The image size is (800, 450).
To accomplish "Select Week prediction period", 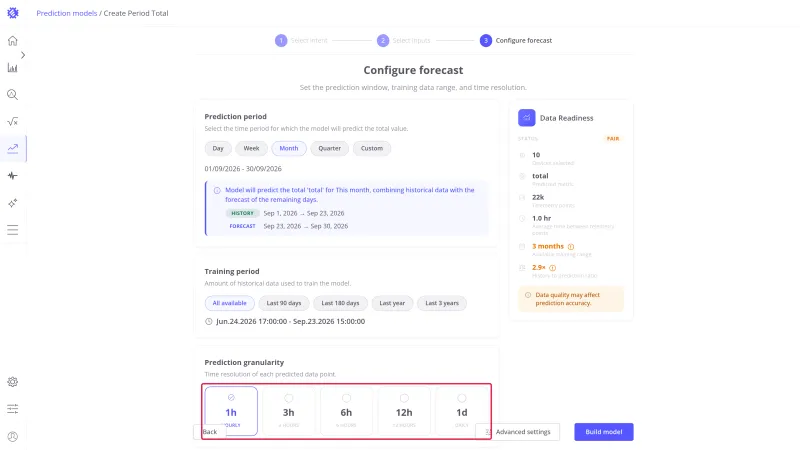I will pos(251,148).
